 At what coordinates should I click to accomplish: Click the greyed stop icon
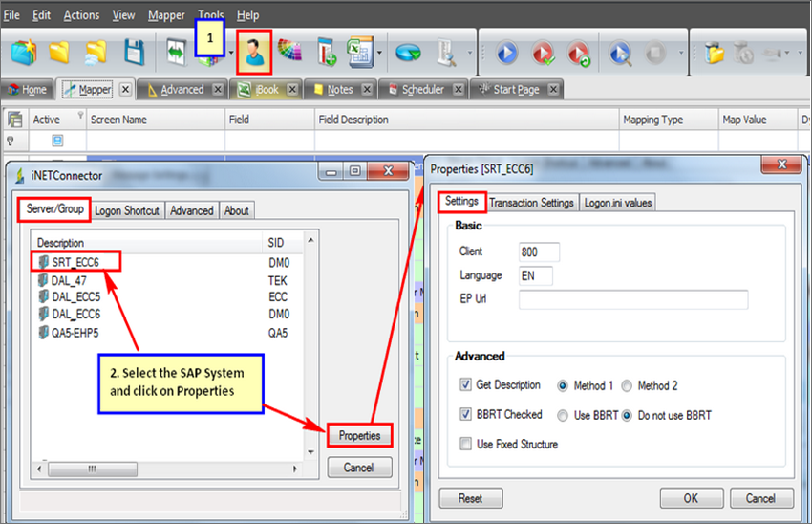click(x=655, y=53)
